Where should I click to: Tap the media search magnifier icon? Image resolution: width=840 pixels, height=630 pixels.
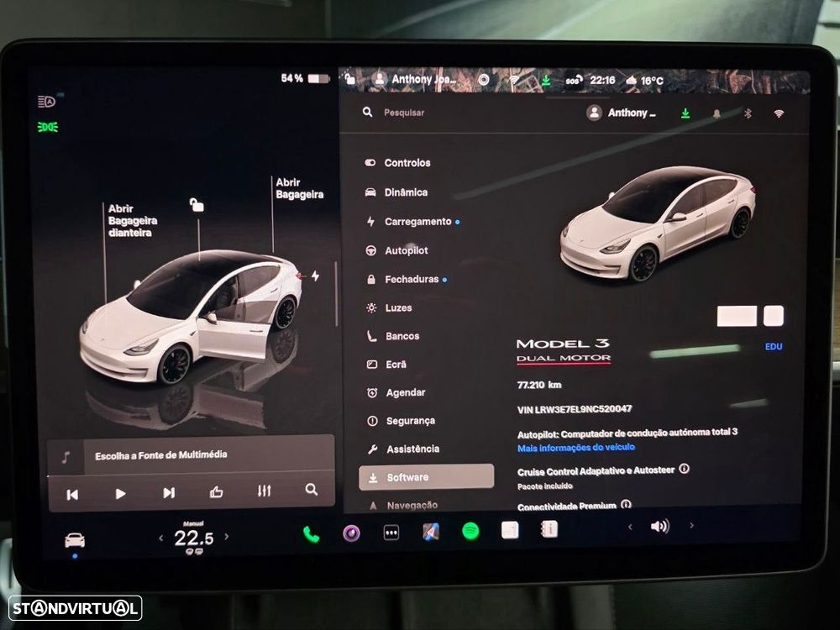pyautogui.click(x=312, y=490)
